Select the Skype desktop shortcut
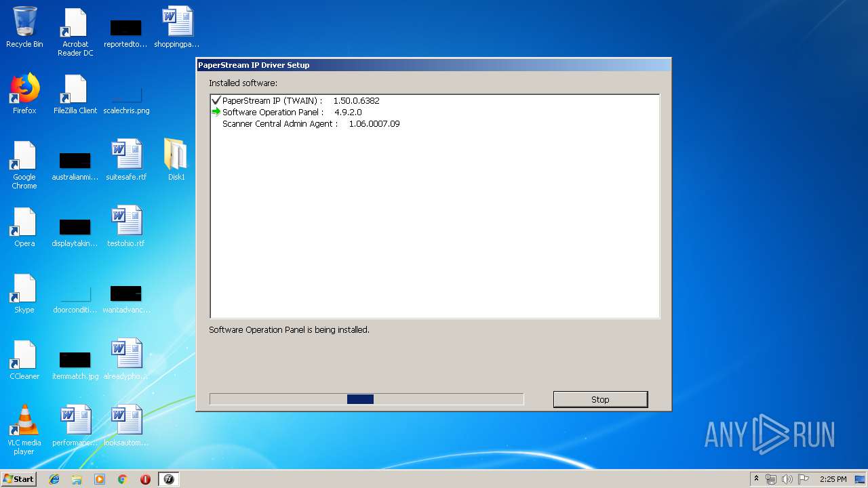The width and height of the screenshot is (868, 488). (24, 293)
